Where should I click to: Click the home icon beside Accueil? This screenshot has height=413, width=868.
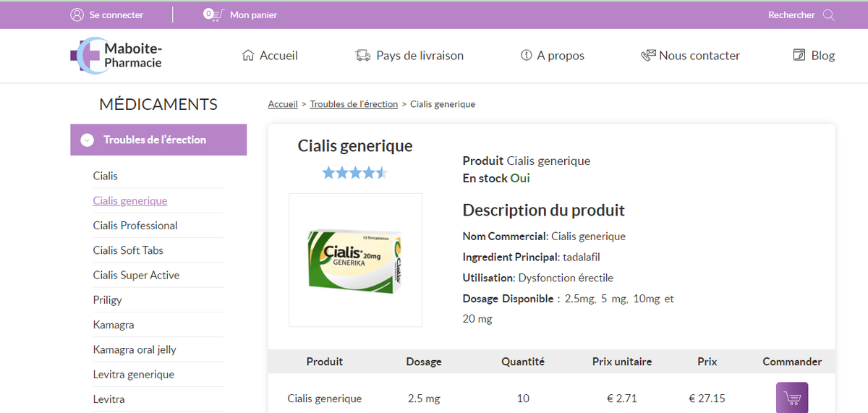click(x=248, y=55)
